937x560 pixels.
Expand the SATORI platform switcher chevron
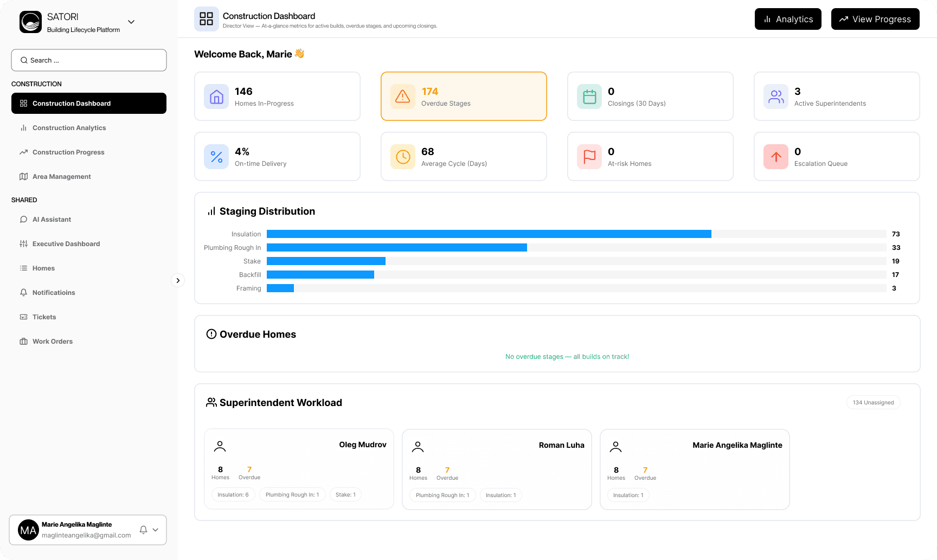131,22
